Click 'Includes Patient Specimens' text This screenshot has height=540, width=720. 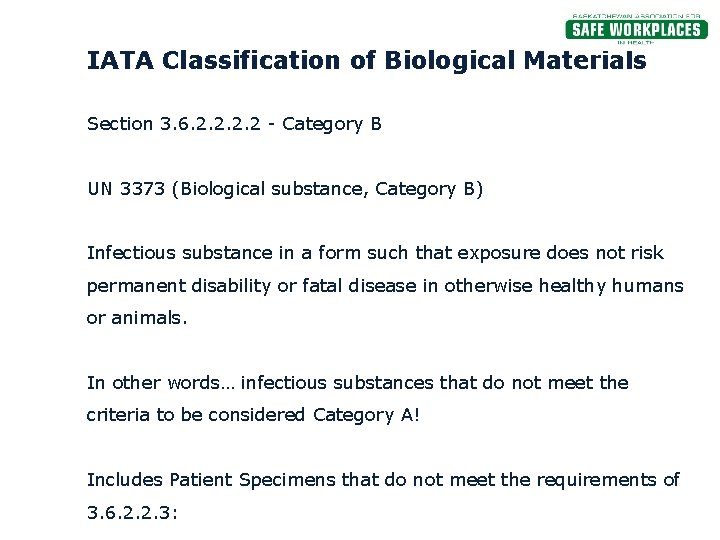coord(211,479)
